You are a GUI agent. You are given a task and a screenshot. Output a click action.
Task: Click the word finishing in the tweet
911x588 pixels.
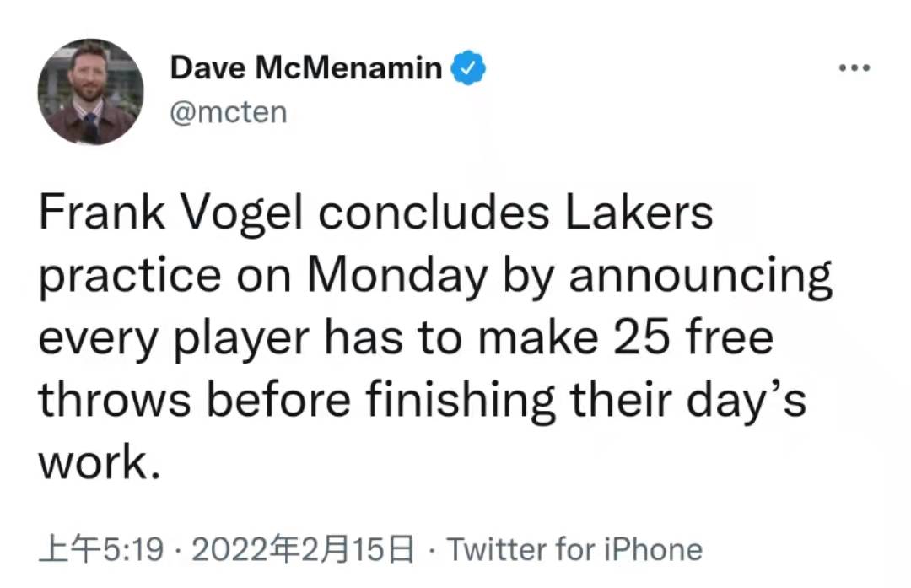pos(461,402)
